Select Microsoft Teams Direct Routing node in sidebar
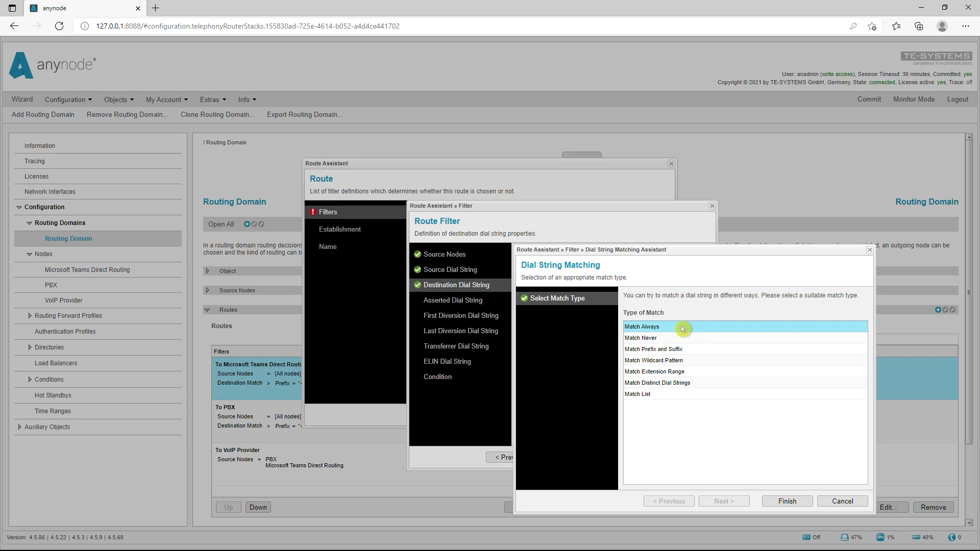Screen dimensions: 980x551 (87, 270)
